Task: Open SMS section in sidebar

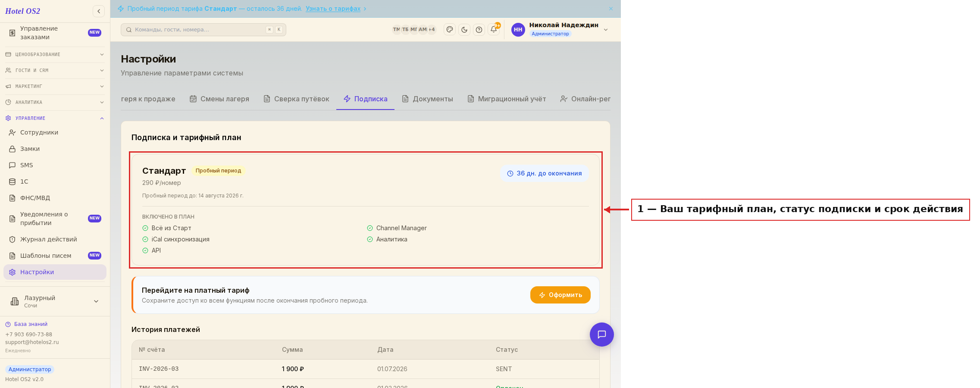Action: [x=55, y=165]
